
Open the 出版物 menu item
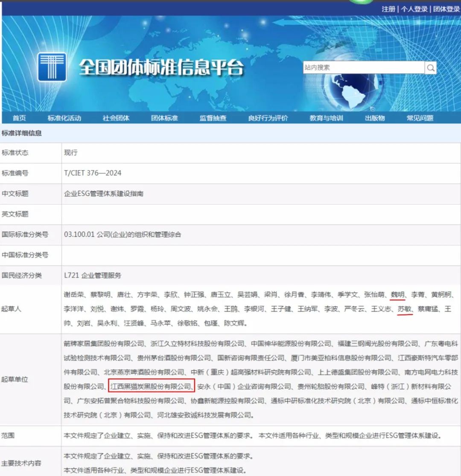[375, 118]
